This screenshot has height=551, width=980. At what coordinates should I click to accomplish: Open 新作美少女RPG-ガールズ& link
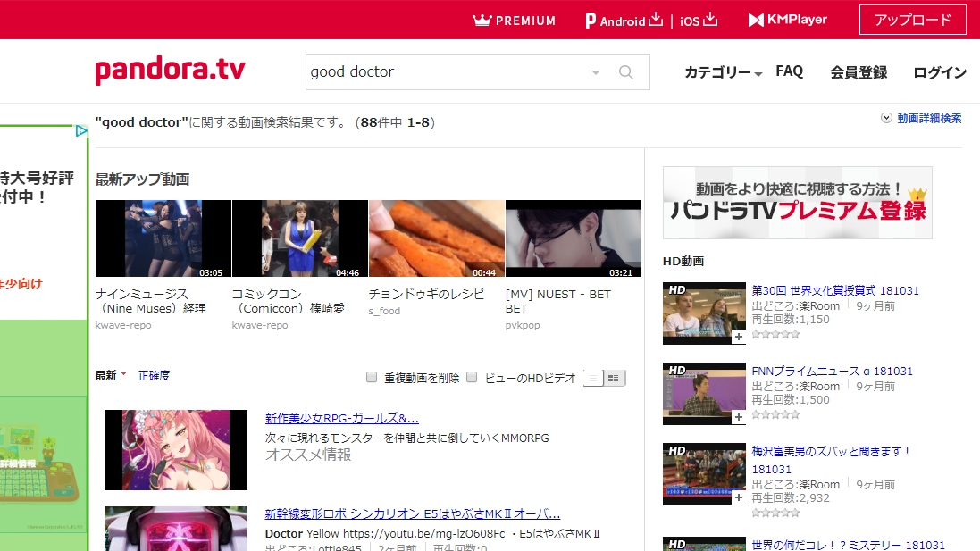click(x=342, y=419)
